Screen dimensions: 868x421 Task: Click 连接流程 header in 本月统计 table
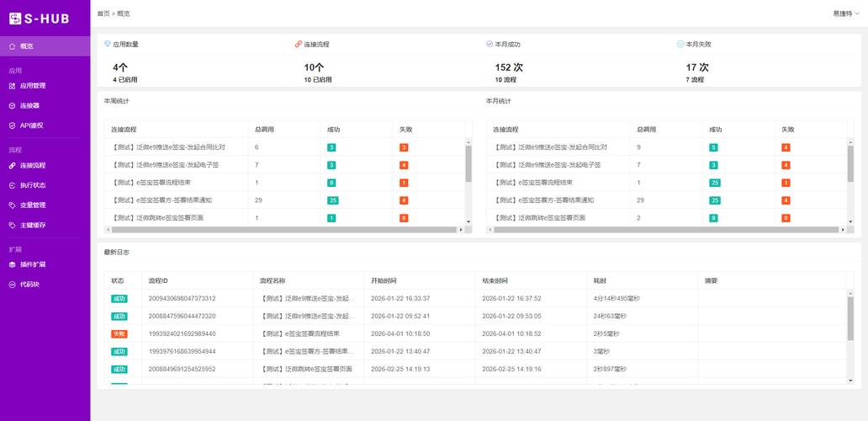pos(505,130)
